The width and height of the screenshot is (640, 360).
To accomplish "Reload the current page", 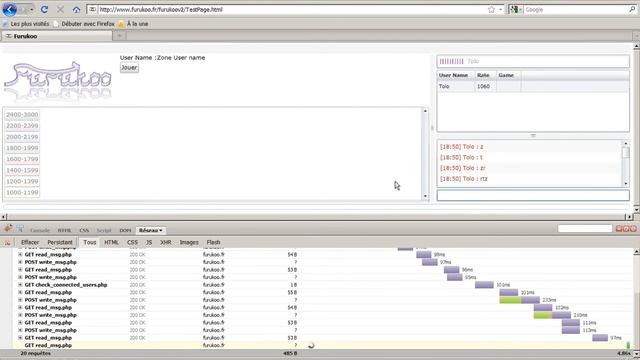I will pos(44,9).
